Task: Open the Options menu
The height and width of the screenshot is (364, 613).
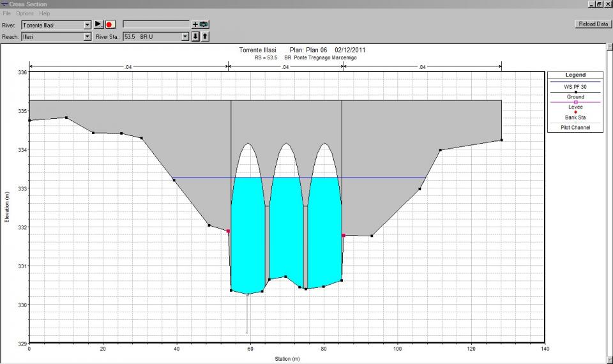Action: click(25, 13)
